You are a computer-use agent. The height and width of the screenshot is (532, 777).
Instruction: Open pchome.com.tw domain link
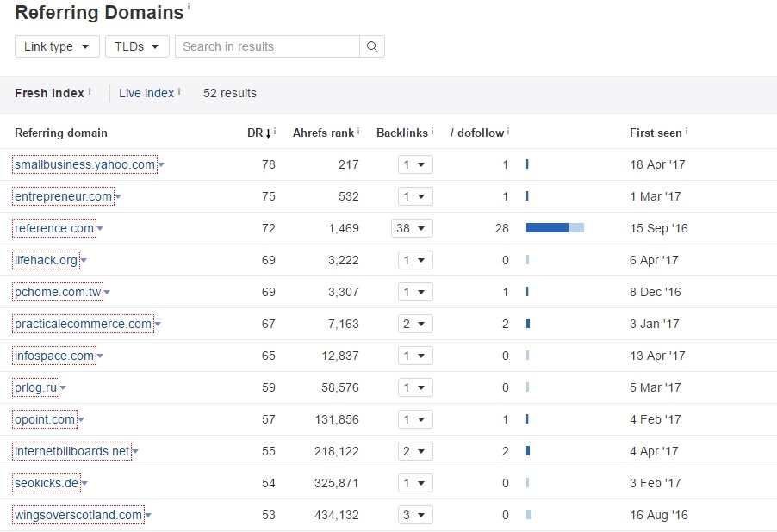click(x=58, y=292)
